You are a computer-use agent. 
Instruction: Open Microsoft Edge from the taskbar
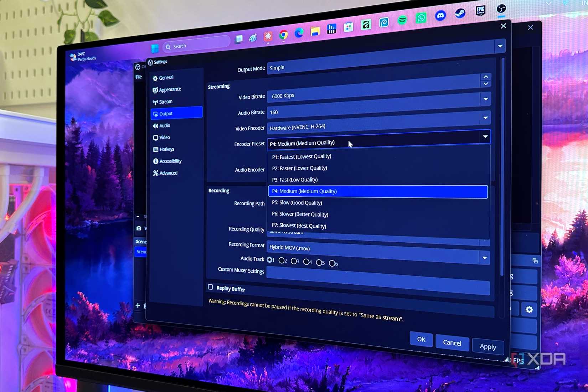point(299,33)
